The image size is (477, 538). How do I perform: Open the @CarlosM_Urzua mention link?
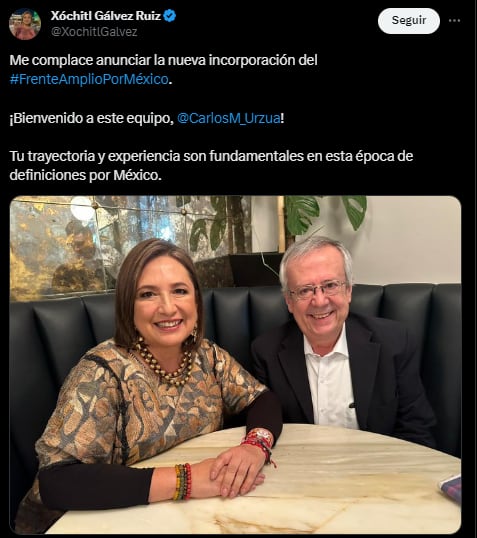[x=229, y=118]
